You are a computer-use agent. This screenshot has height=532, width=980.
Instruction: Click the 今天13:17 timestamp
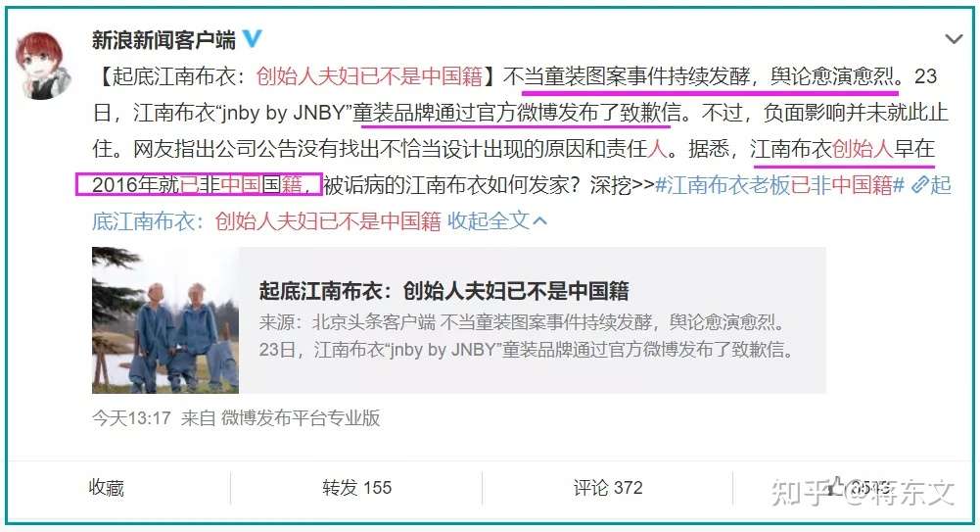coord(131,417)
